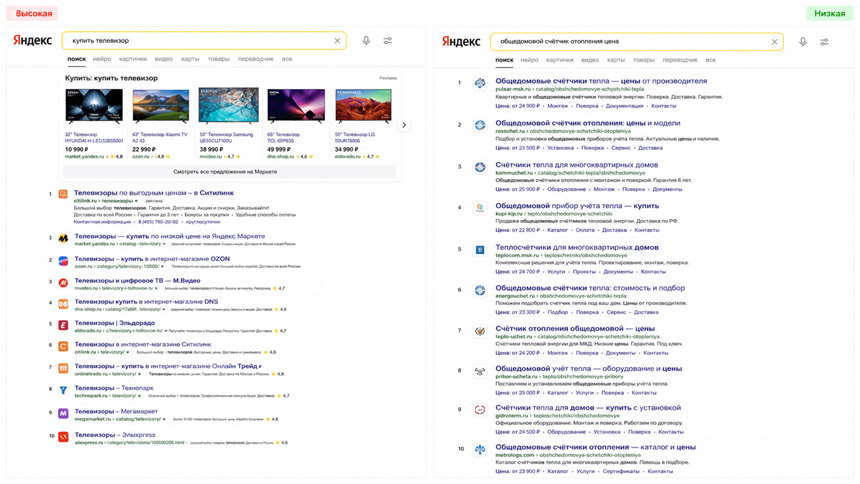Open 'товары' tab in television search
Viewport: 860px width, 484px height.
coord(218,59)
